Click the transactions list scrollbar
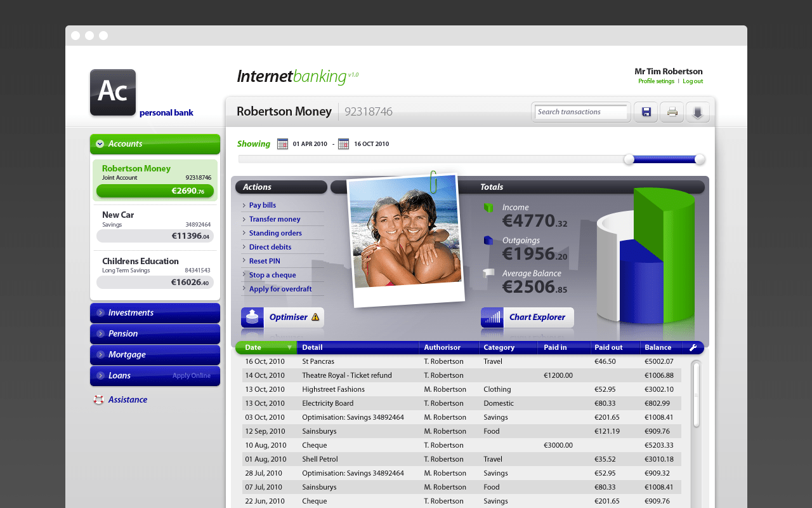The image size is (812, 508). 696,394
